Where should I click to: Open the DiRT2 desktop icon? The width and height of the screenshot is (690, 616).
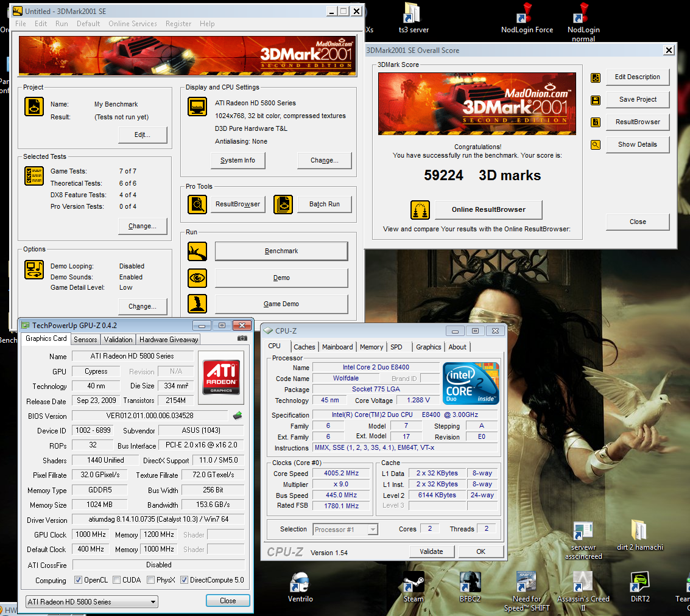point(640,587)
